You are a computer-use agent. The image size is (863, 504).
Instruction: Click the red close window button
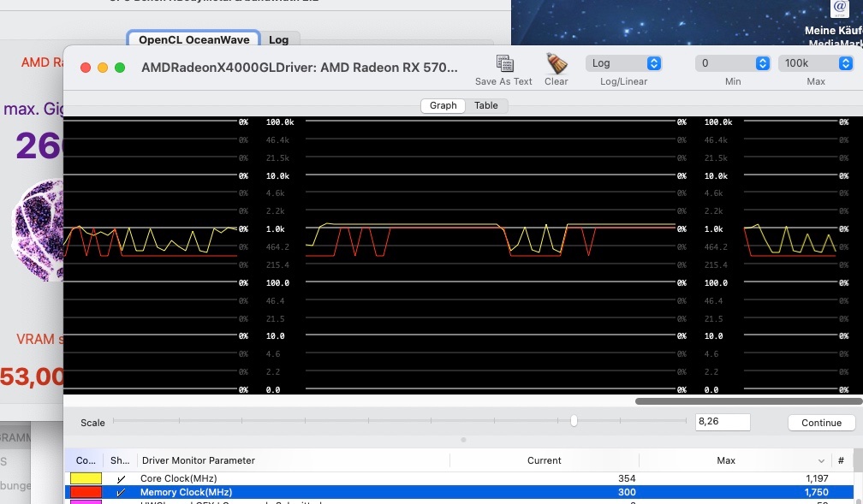(x=86, y=68)
